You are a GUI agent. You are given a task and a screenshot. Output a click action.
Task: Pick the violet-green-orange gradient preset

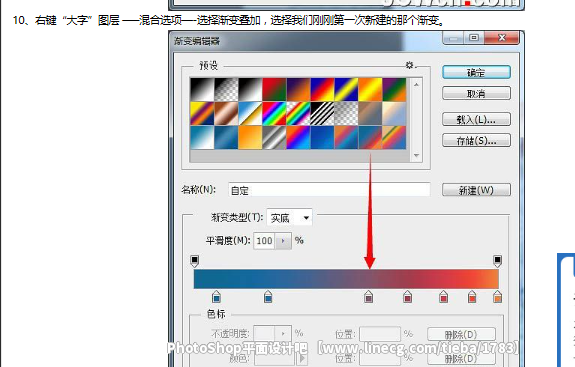click(394, 89)
